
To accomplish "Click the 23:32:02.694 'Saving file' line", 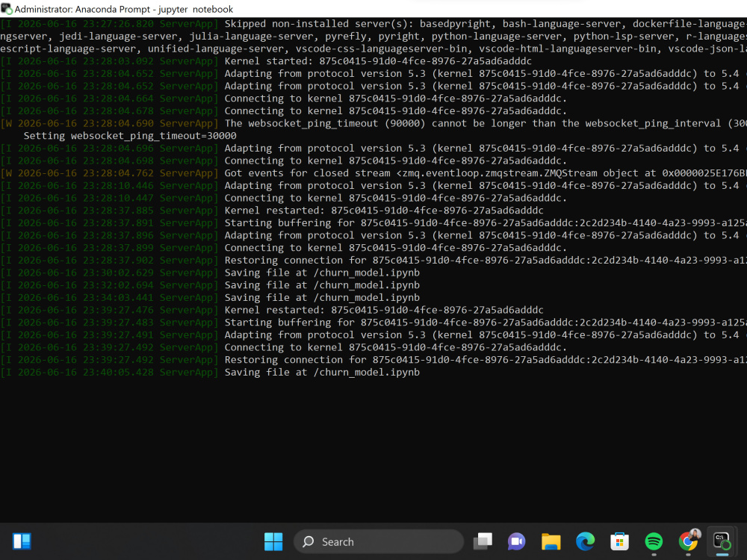I will [210, 285].
